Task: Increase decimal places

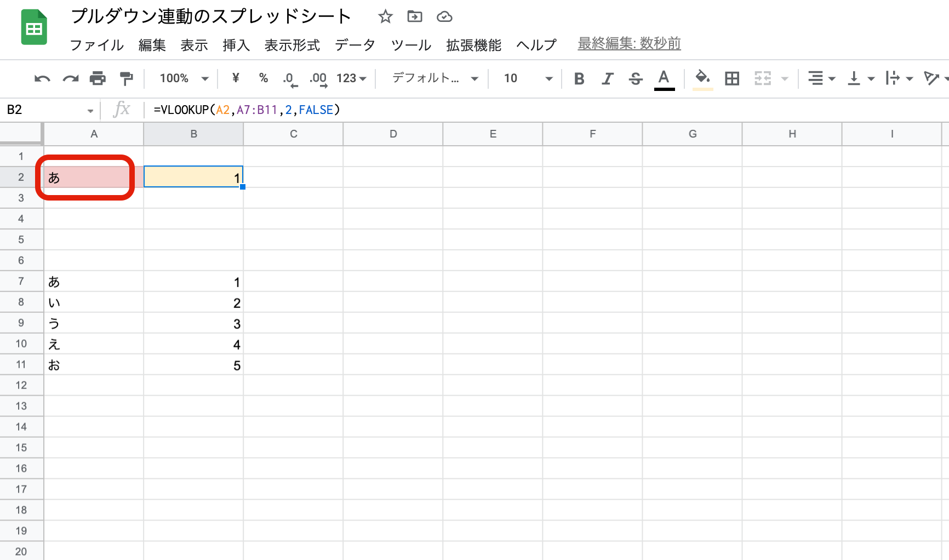Action: click(318, 79)
